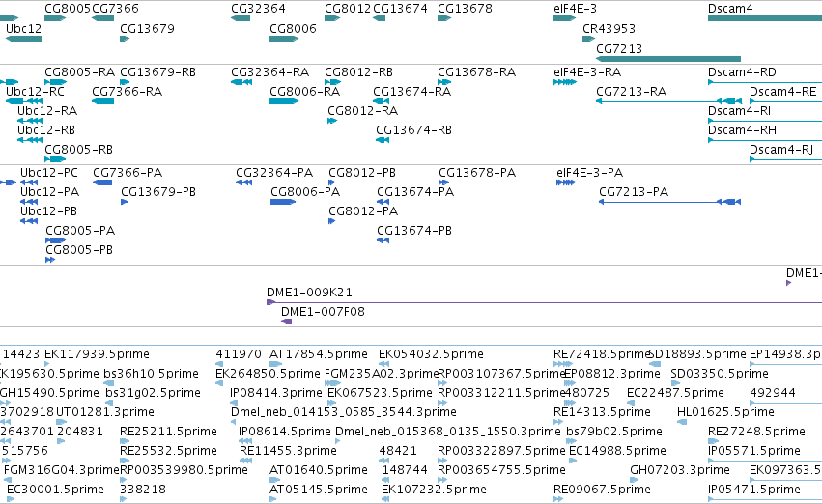
Task: Click the CG13674-RB transcript label
Action: pos(413,130)
